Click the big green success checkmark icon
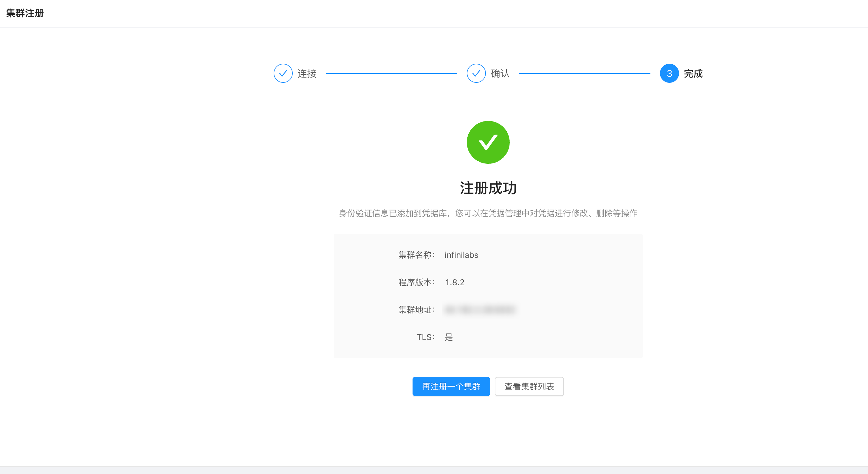This screenshot has width=868, height=474. click(488, 142)
